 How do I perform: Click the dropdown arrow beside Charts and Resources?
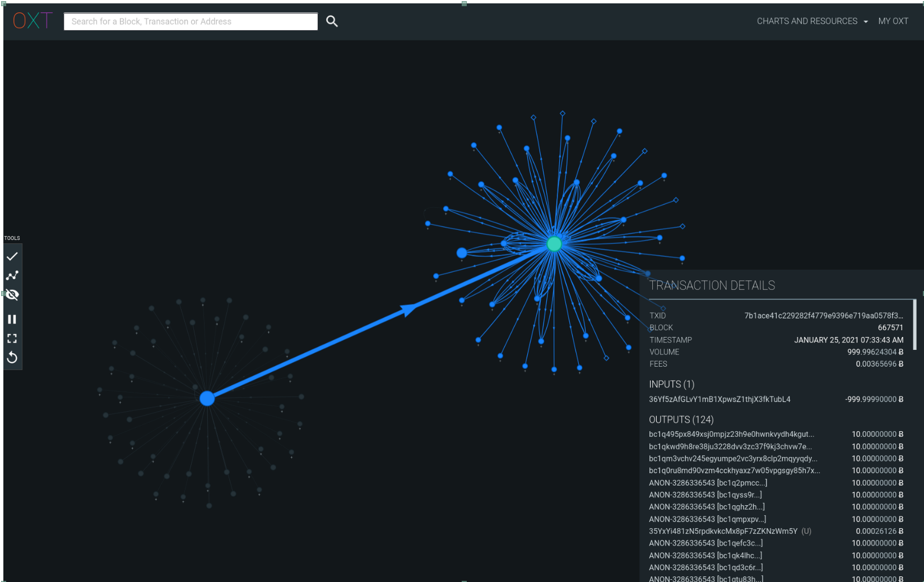point(866,22)
